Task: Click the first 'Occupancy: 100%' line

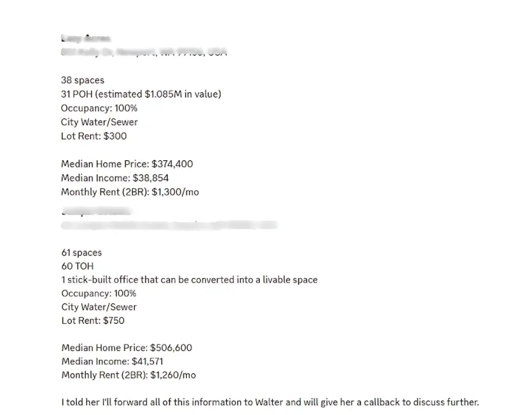Action: coord(99,108)
